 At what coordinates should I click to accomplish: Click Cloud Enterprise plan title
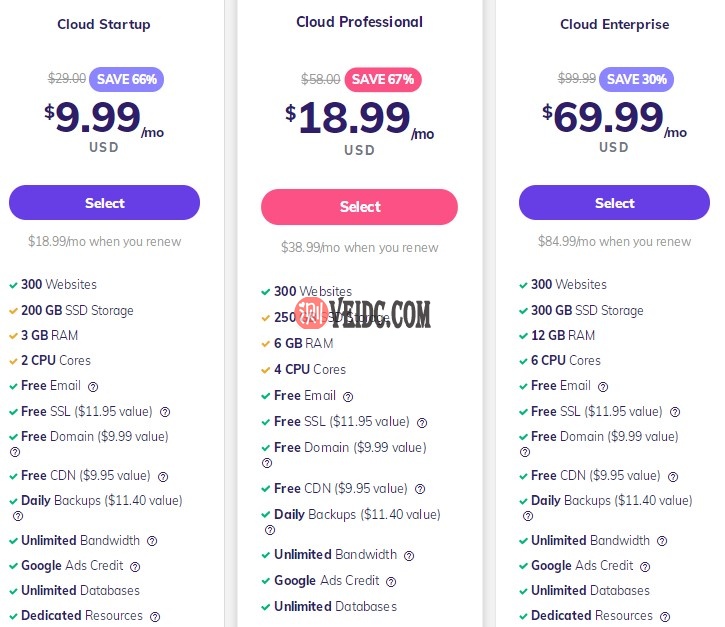(x=614, y=24)
